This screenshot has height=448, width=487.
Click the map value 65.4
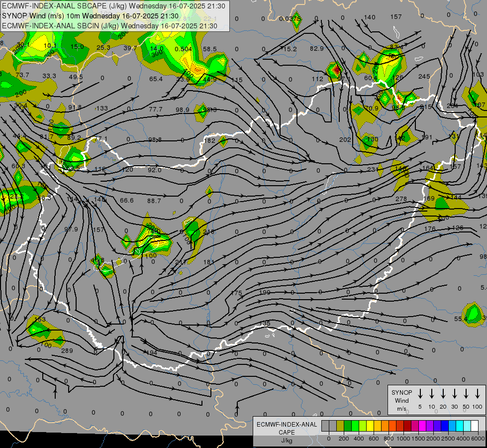coord(156,79)
